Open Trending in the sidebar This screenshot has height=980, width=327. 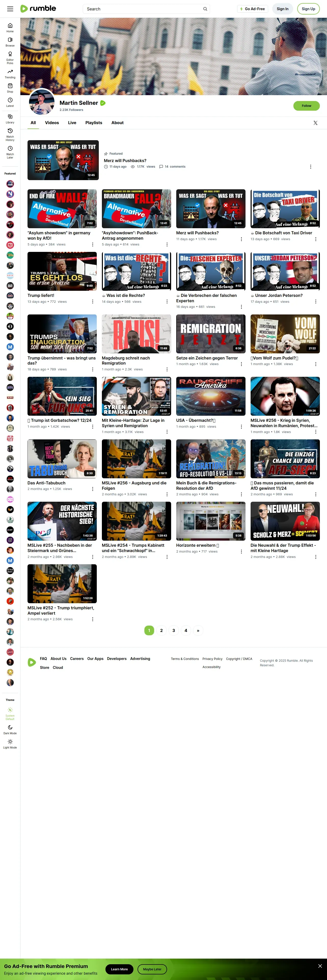coord(10,74)
